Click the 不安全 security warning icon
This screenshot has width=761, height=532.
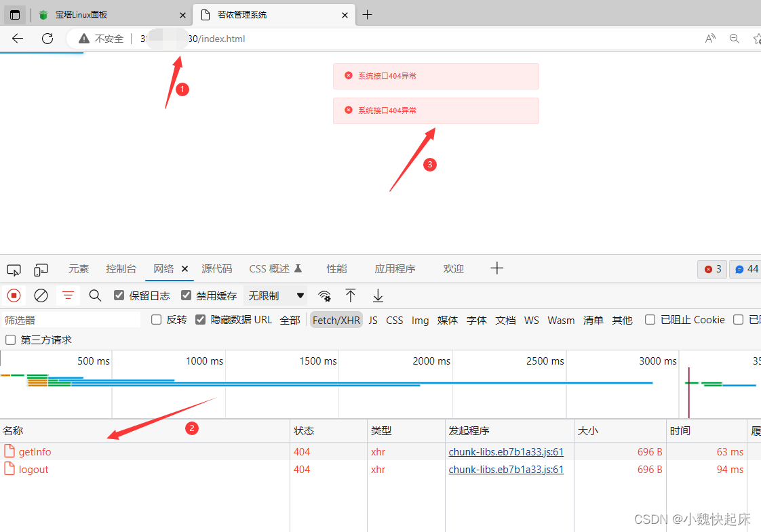click(x=84, y=39)
